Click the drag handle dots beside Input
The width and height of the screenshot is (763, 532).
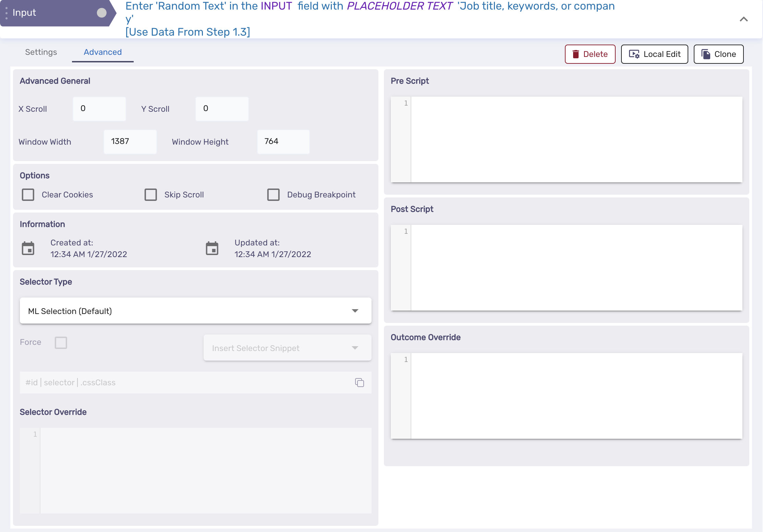6,13
